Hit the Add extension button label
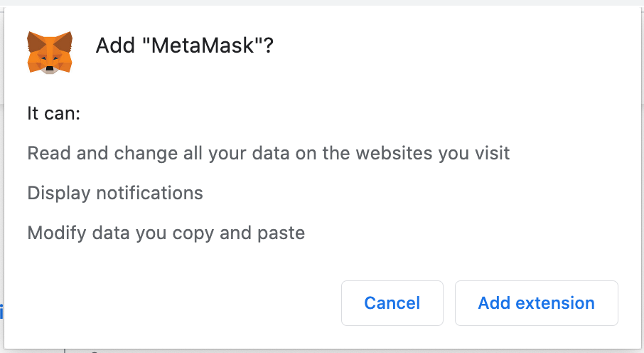644x353 pixels. pos(536,303)
